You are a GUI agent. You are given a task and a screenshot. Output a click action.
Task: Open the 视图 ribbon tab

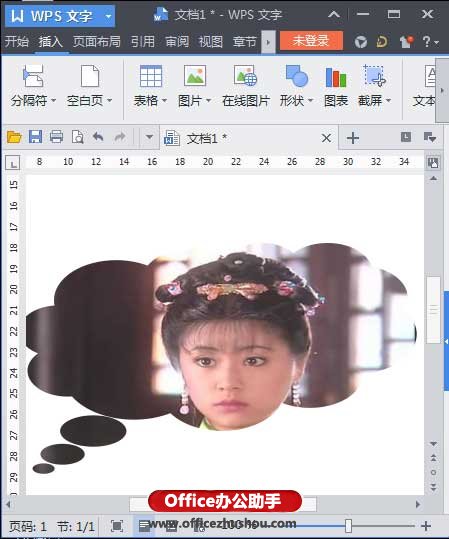tap(211, 42)
